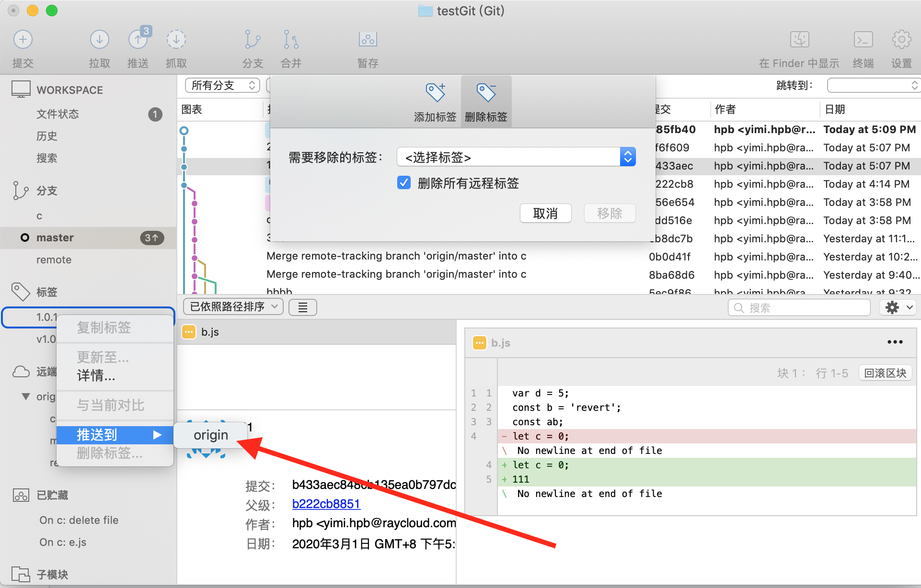
Task: Open the 所有分支 branch filter dropdown
Action: [x=221, y=85]
